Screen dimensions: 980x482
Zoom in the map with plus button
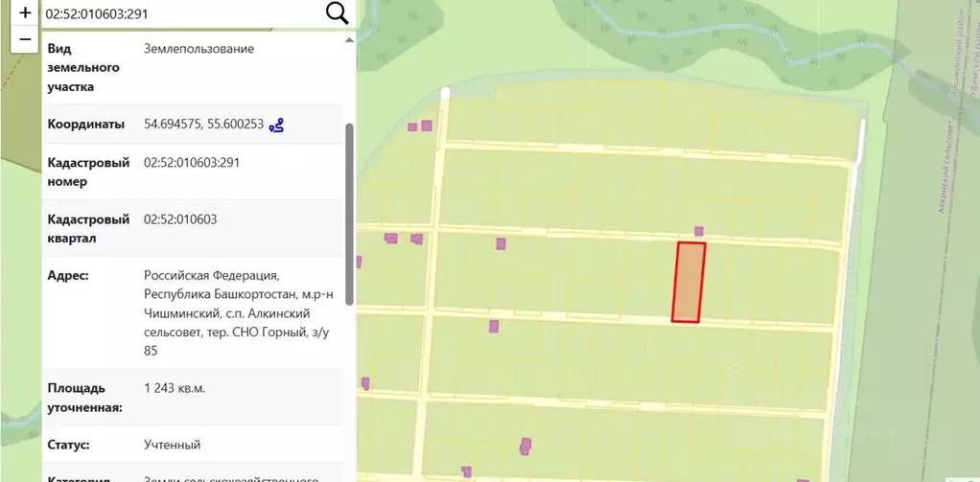tap(25, 12)
